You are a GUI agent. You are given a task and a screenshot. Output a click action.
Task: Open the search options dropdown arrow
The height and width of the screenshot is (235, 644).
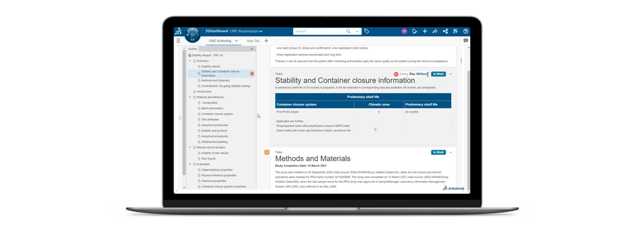click(x=357, y=31)
